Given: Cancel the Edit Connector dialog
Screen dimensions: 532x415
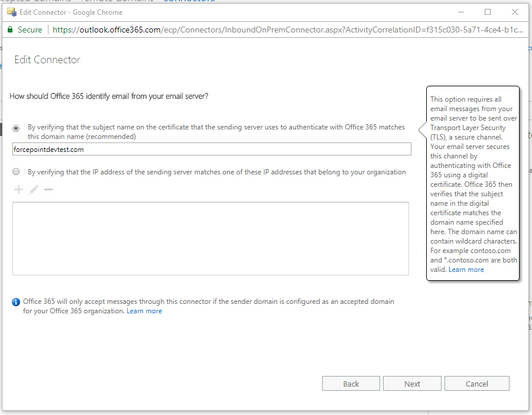Looking at the screenshot, I should pyautogui.click(x=476, y=384).
